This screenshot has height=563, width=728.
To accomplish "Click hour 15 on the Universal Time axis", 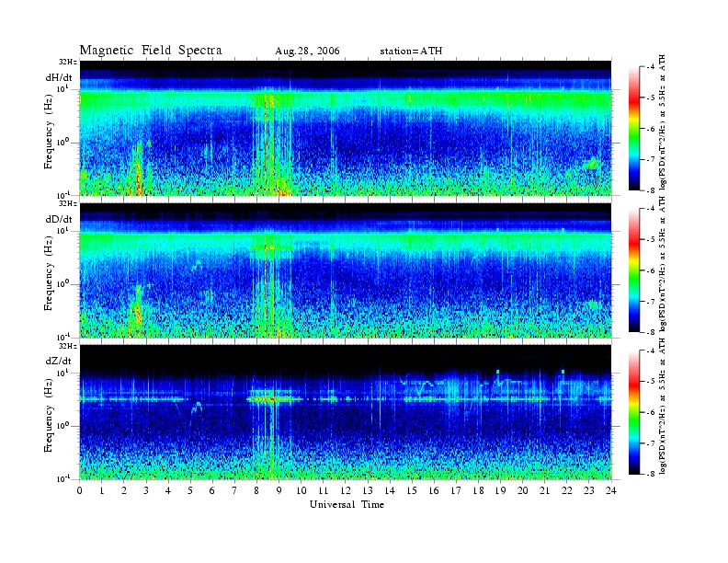I will coord(412,490).
